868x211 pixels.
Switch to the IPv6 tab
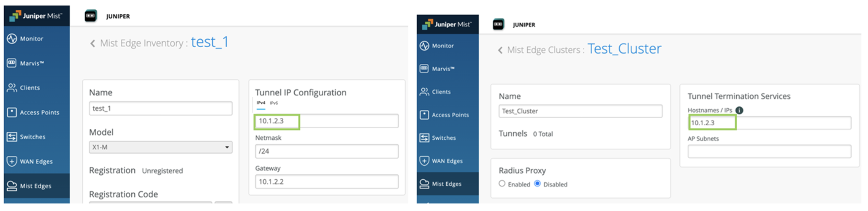click(x=274, y=103)
